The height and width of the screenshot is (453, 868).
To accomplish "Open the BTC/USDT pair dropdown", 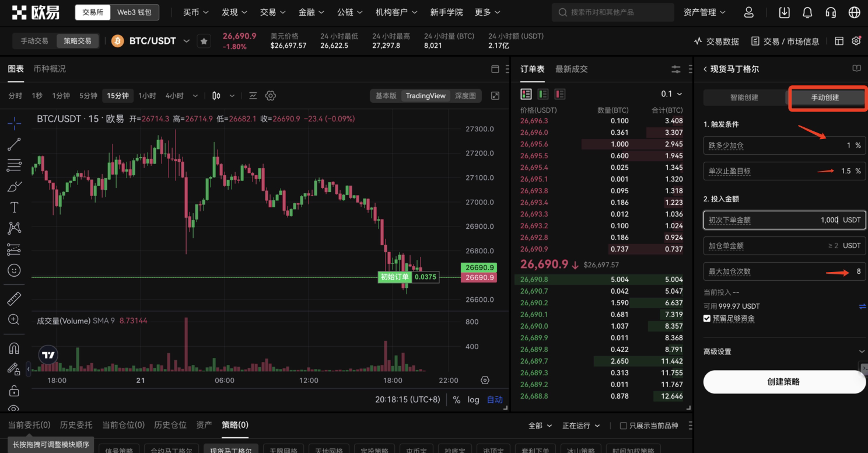I will (187, 41).
